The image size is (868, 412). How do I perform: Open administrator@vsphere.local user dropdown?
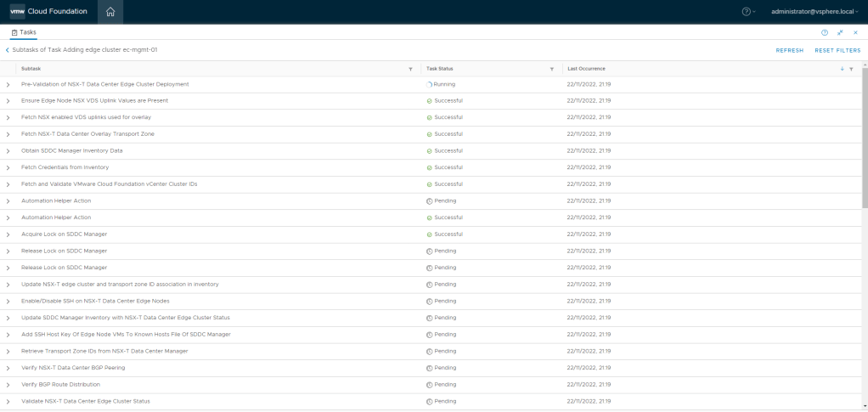pyautogui.click(x=814, y=12)
